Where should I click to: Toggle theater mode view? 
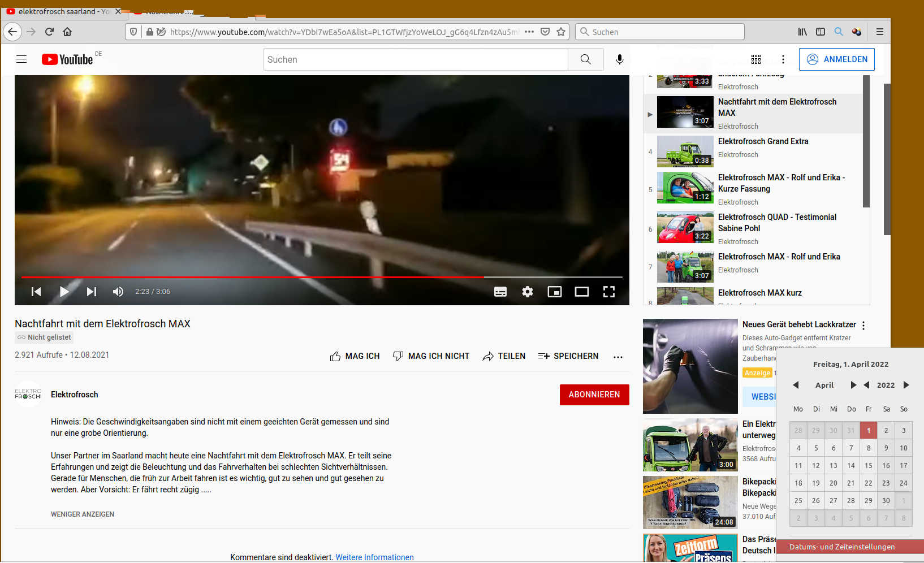click(582, 292)
